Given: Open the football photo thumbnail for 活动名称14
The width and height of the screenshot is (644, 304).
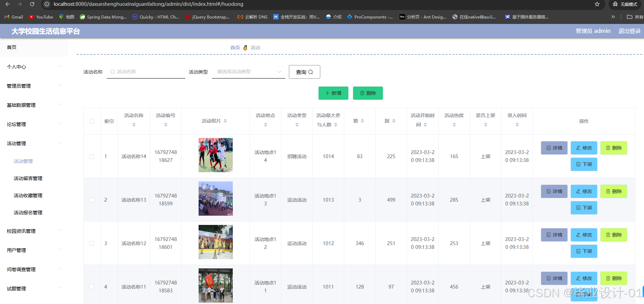Looking at the screenshot, I should [x=216, y=155].
